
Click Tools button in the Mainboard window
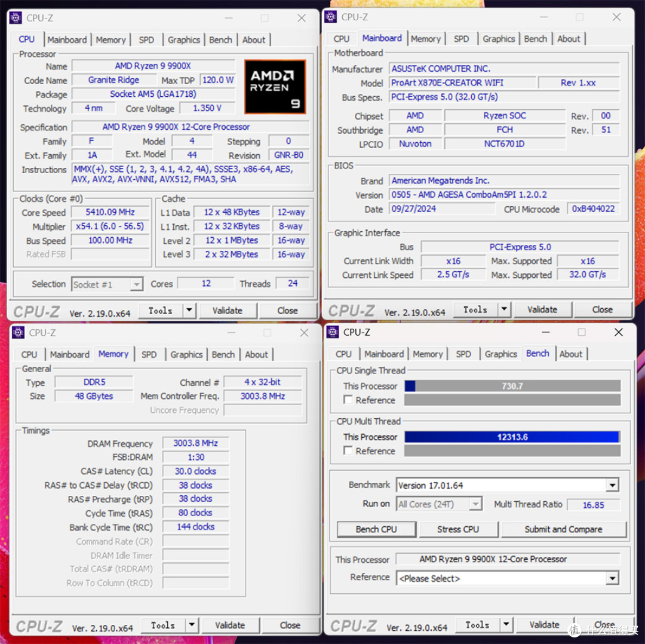point(475,309)
